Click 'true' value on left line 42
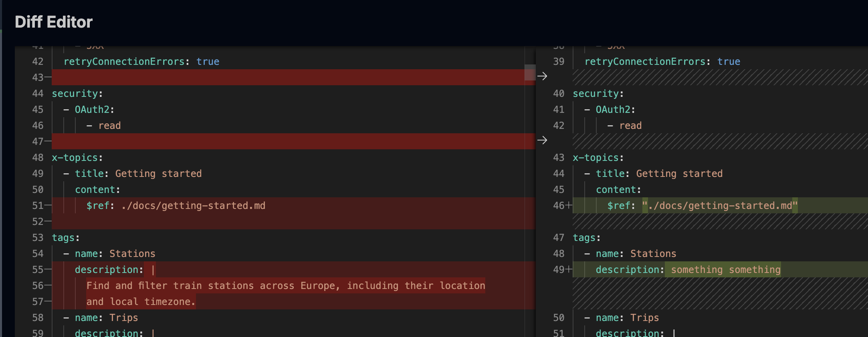868x337 pixels. click(x=208, y=62)
